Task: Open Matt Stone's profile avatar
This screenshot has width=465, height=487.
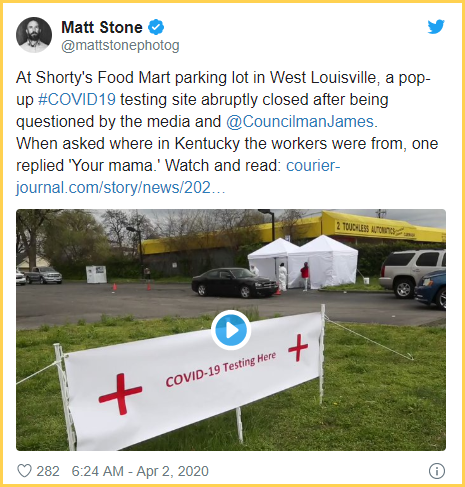Action: coord(34,35)
